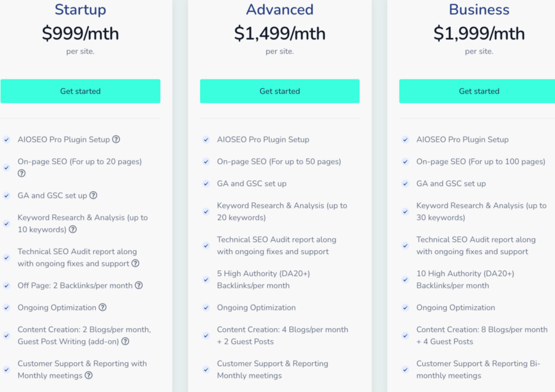Click checkmark beside Business 10 High Authority Backlinks
555x392 pixels.
405,279
